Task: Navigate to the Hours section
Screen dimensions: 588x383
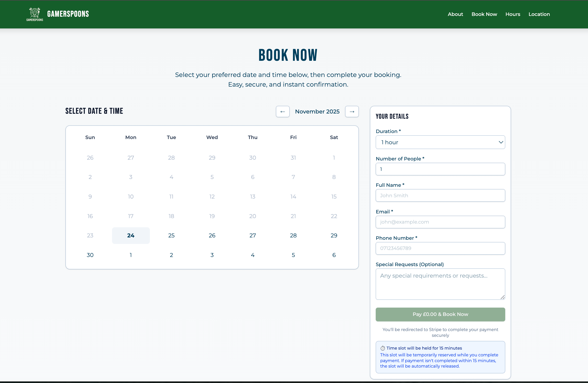Action: coord(513,14)
